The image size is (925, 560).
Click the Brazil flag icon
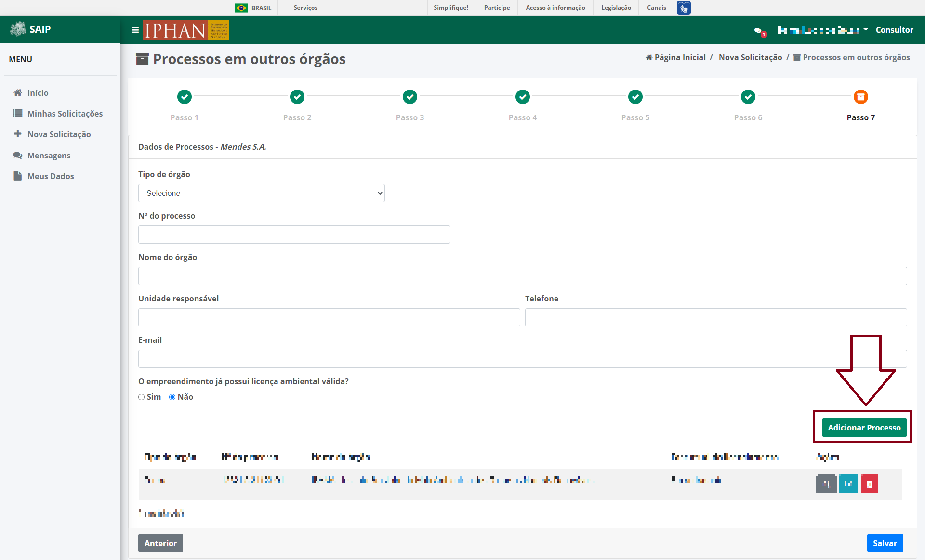(241, 8)
